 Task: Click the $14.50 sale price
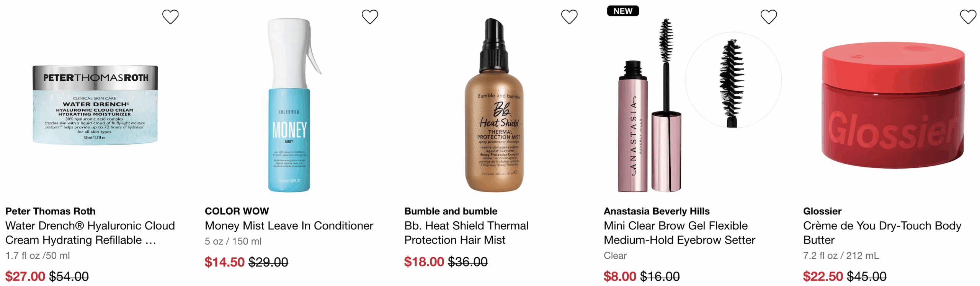point(225,262)
